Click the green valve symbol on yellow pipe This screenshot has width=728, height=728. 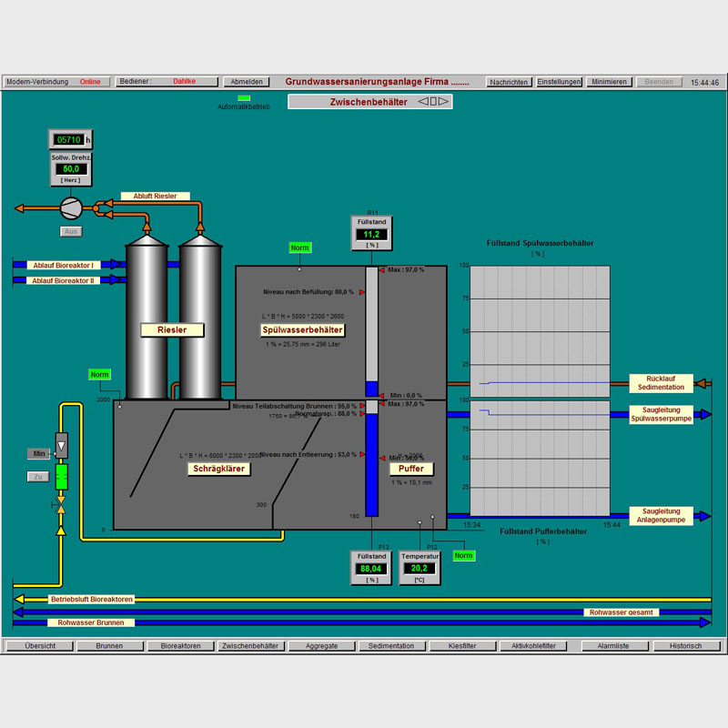[62, 476]
